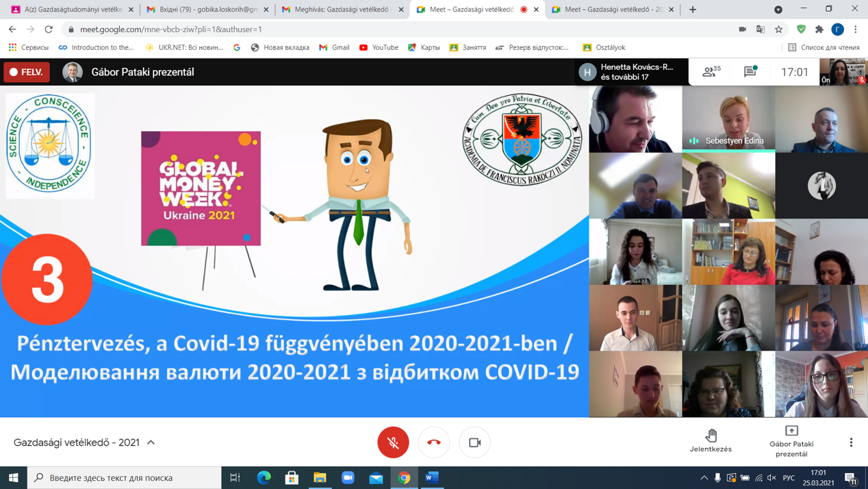Reload the Meet page

[49, 29]
